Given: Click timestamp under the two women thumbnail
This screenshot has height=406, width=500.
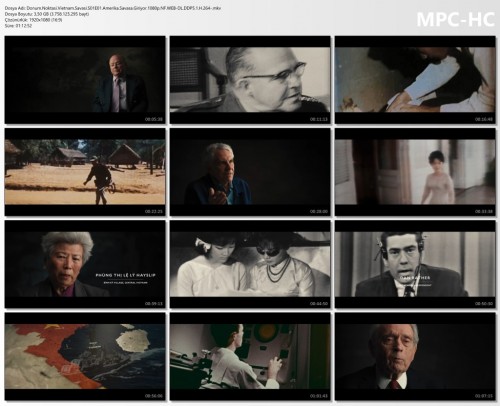Looking at the screenshot, I should click(319, 304).
